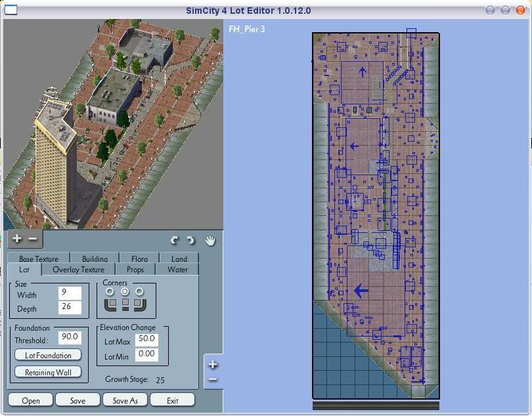The image size is (532, 416).
Task: Click the Foundation Threshold input field
Action: point(70,338)
